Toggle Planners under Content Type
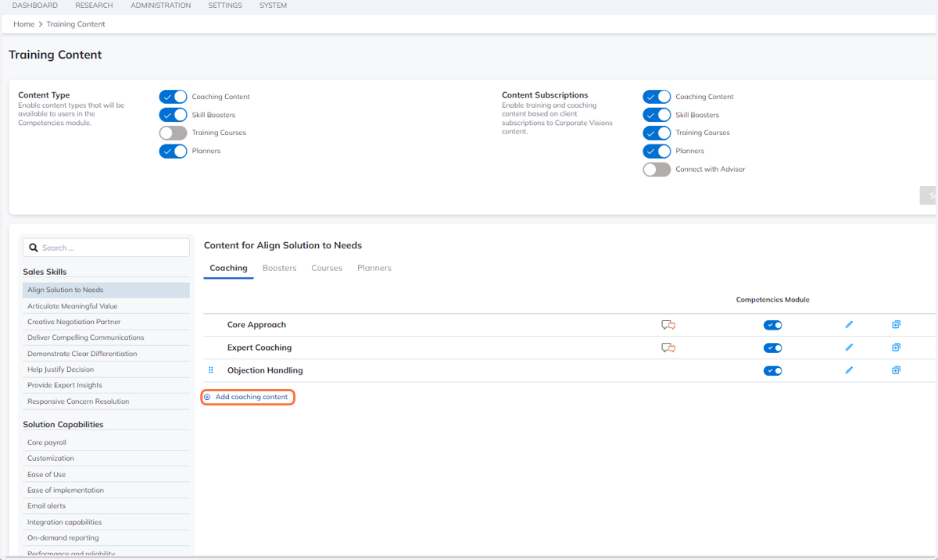 pyautogui.click(x=173, y=151)
